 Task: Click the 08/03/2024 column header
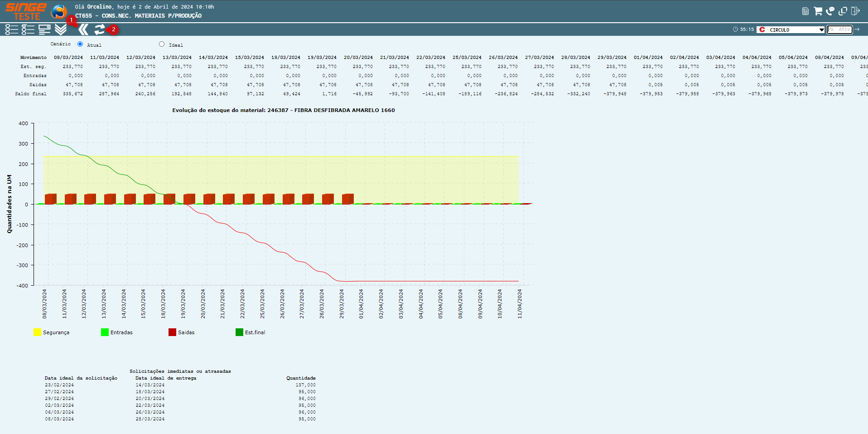pyautogui.click(x=68, y=58)
